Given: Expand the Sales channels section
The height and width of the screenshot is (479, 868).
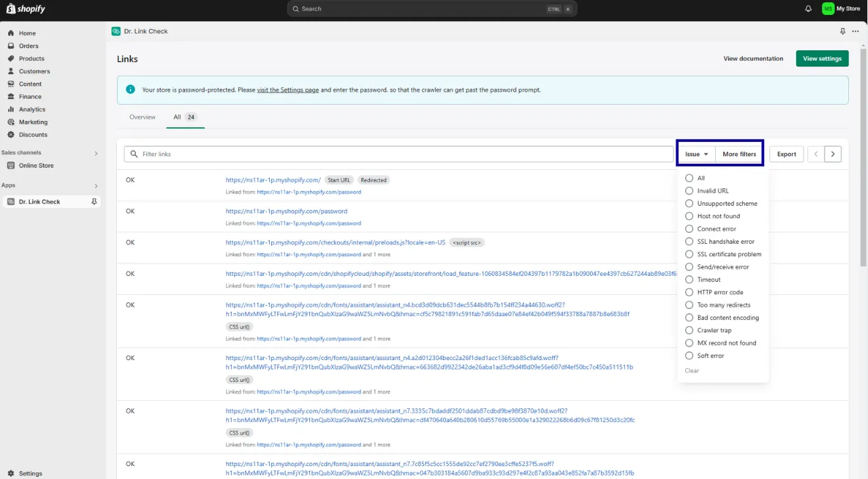Looking at the screenshot, I should coord(96,154).
